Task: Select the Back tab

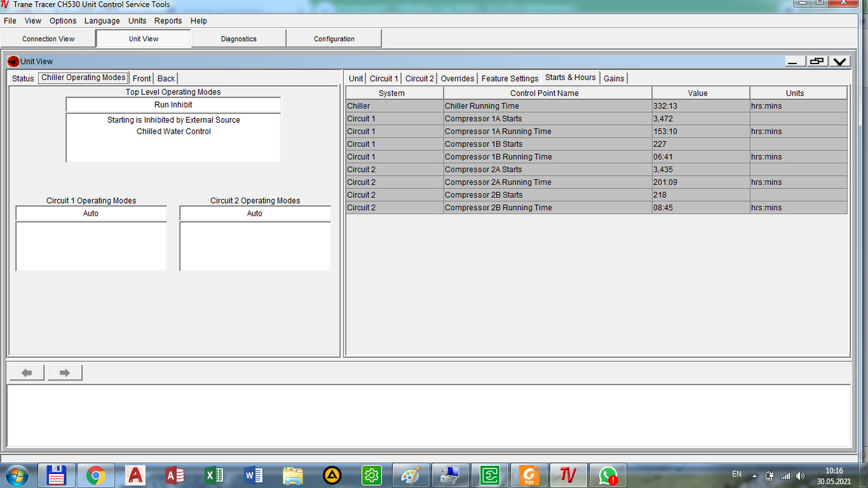Action: pos(166,78)
